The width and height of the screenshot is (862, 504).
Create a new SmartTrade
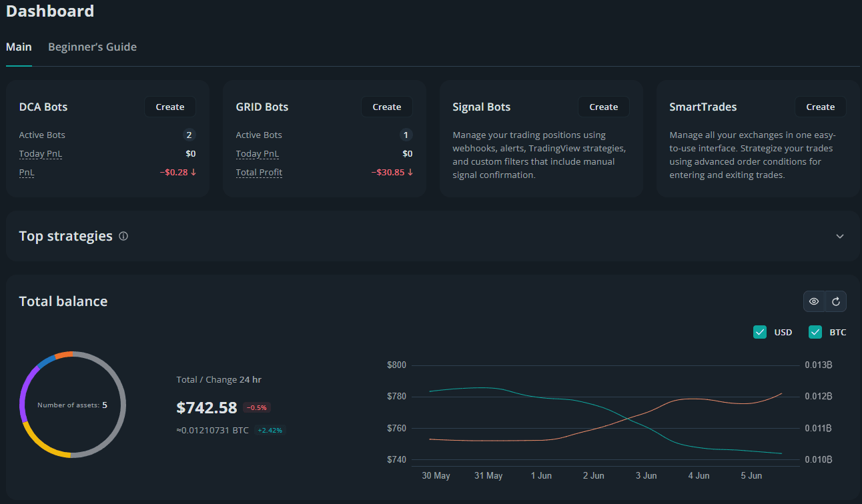821,107
